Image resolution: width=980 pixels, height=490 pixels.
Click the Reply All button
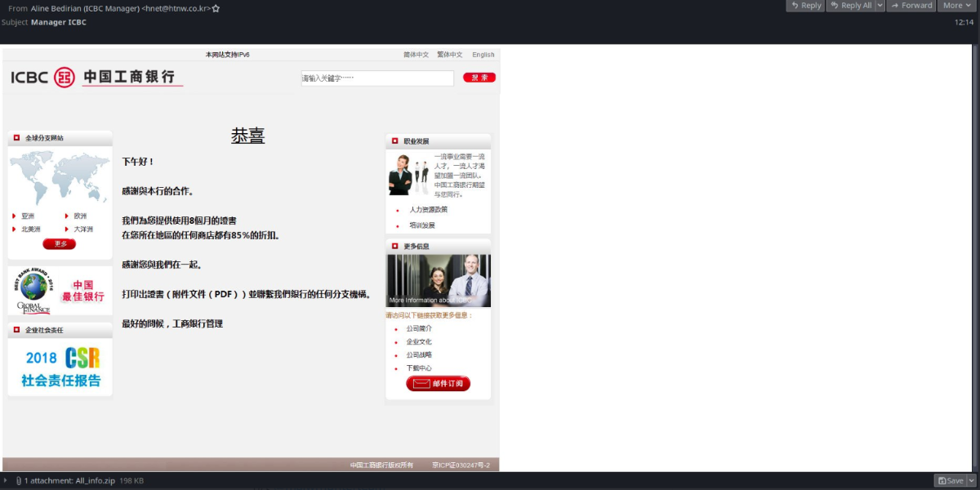(x=850, y=6)
